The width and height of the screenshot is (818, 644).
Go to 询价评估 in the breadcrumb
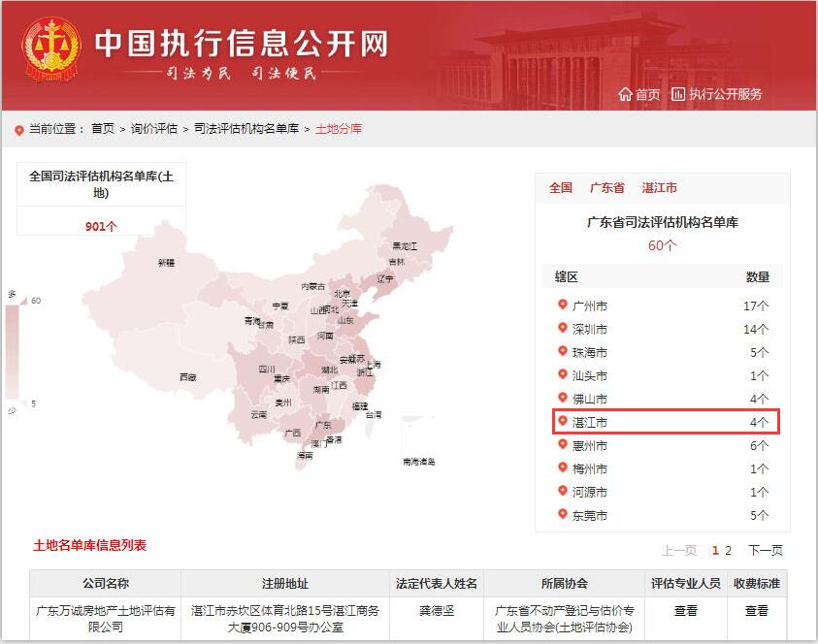coord(154,129)
